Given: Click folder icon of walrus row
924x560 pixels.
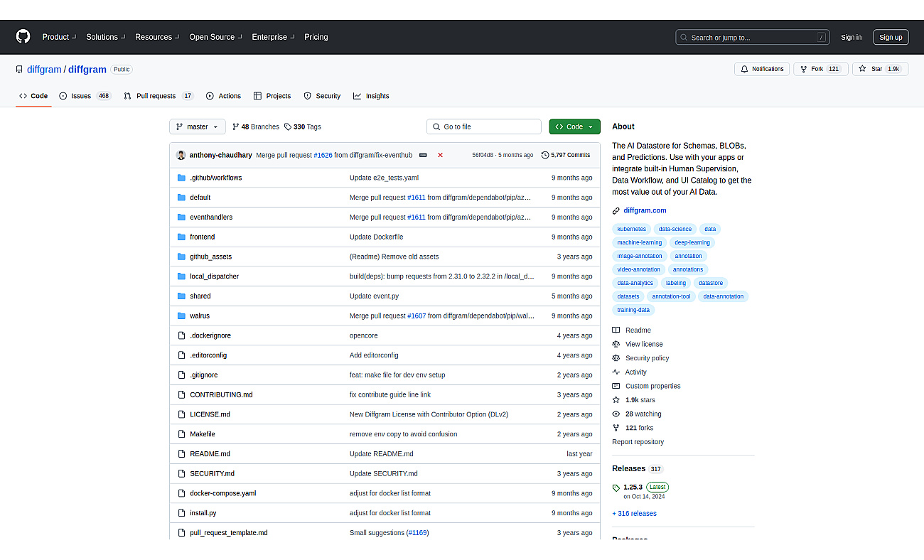Looking at the screenshot, I should coord(182,316).
